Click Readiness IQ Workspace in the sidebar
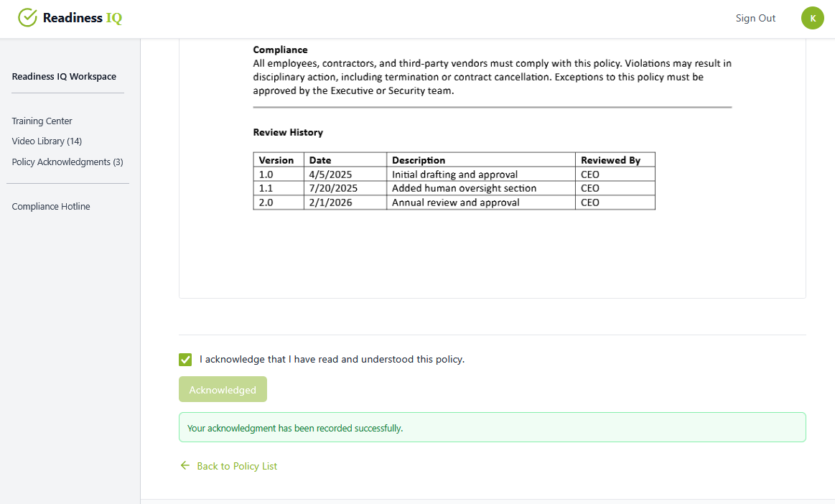 tap(63, 76)
